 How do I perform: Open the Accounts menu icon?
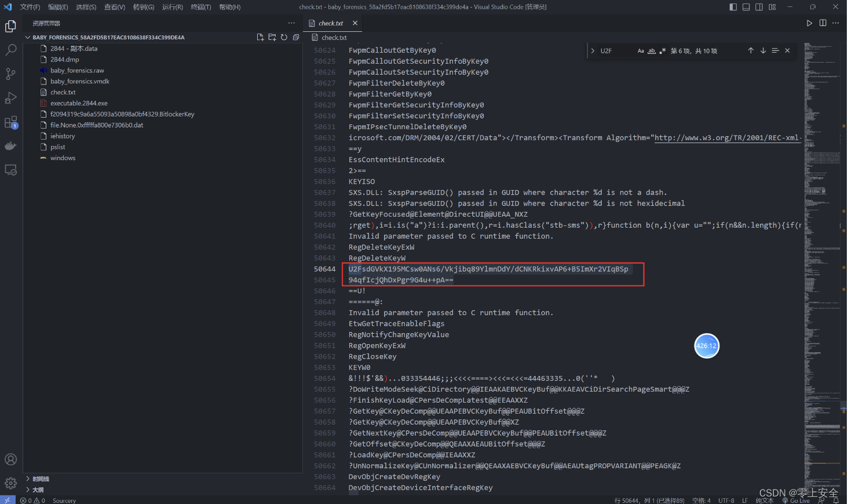(10, 459)
